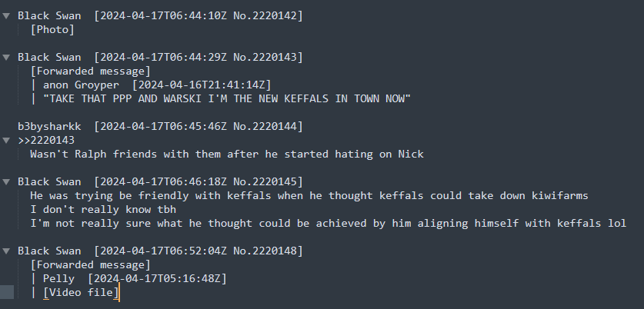Select the b3bysharkk username
Viewport: 644px width, 309px height.
pyautogui.click(x=49, y=126)
